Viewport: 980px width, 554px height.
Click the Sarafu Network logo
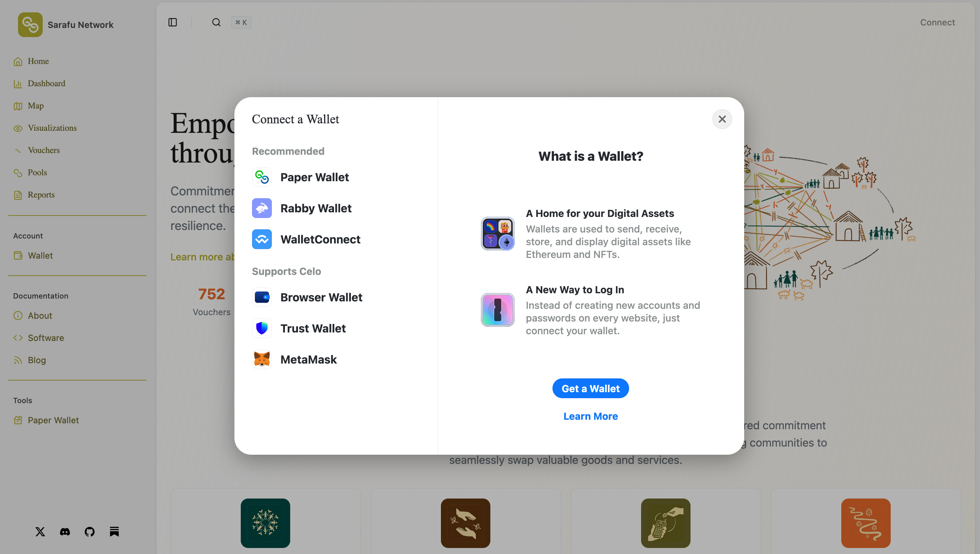pos(30,25)
